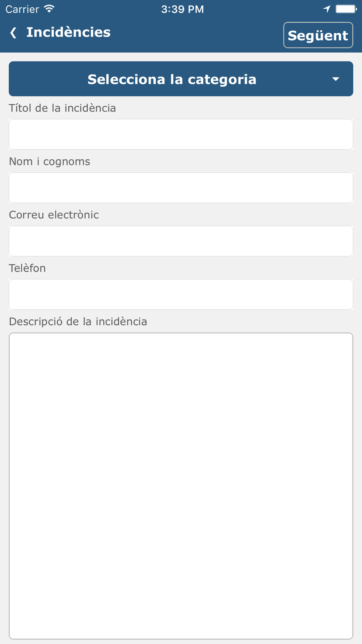The height and width of the screenshot is (644, 362).
Task: Click the Nom i cognoms input box
Action: [x=181, y=188]
